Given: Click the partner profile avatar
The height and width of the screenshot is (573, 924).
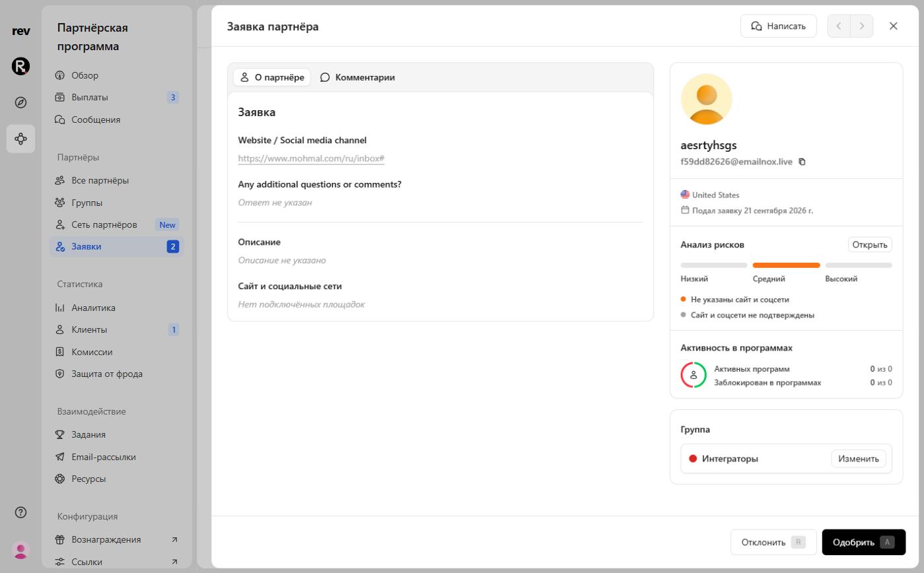Looking at the screenshot, I should point(707,100).
